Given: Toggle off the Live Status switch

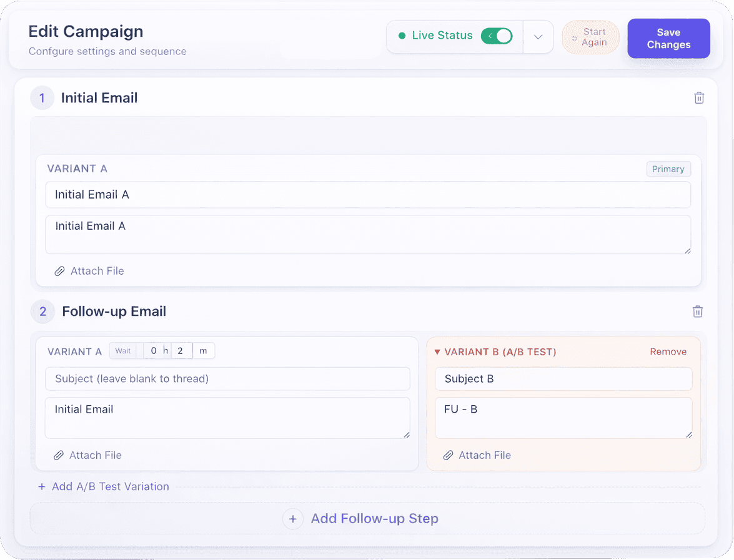Looking at the screenshot, I should 497,36.
